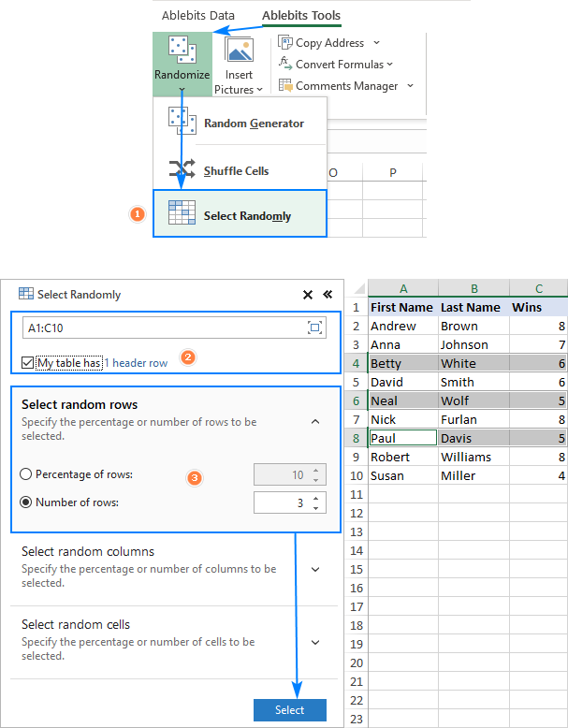The image size is (568, 728).
Task: Collapse the Select random rows section
Action: tap(315, 422)
